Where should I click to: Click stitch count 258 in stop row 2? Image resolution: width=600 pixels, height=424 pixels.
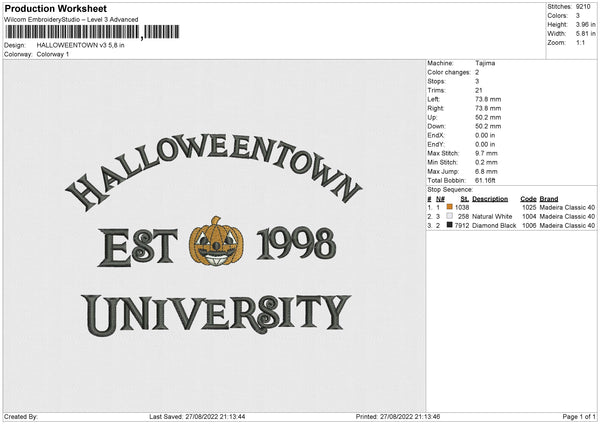463,217
